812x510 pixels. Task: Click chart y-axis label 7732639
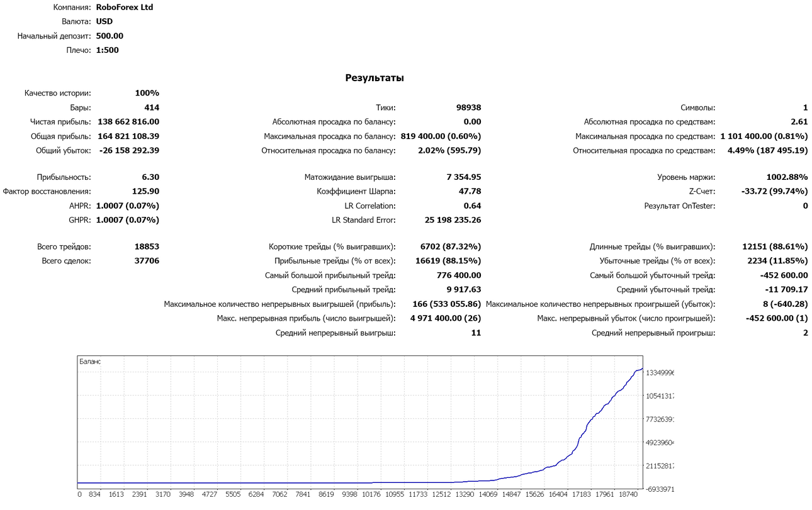pyautogui.click(x=660, y=419)
